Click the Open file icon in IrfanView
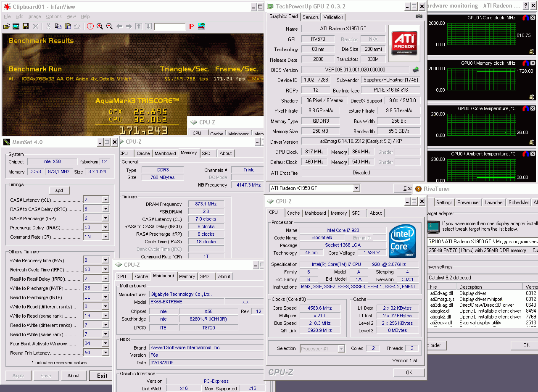 click(x=6, y=26)
